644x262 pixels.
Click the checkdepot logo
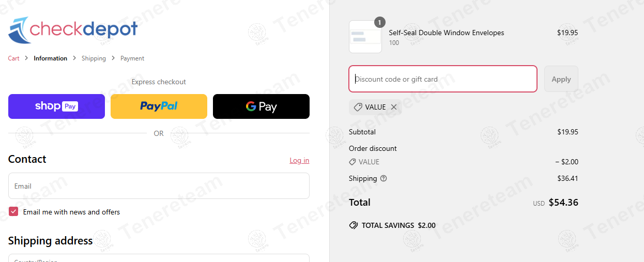tap(73, 30)
